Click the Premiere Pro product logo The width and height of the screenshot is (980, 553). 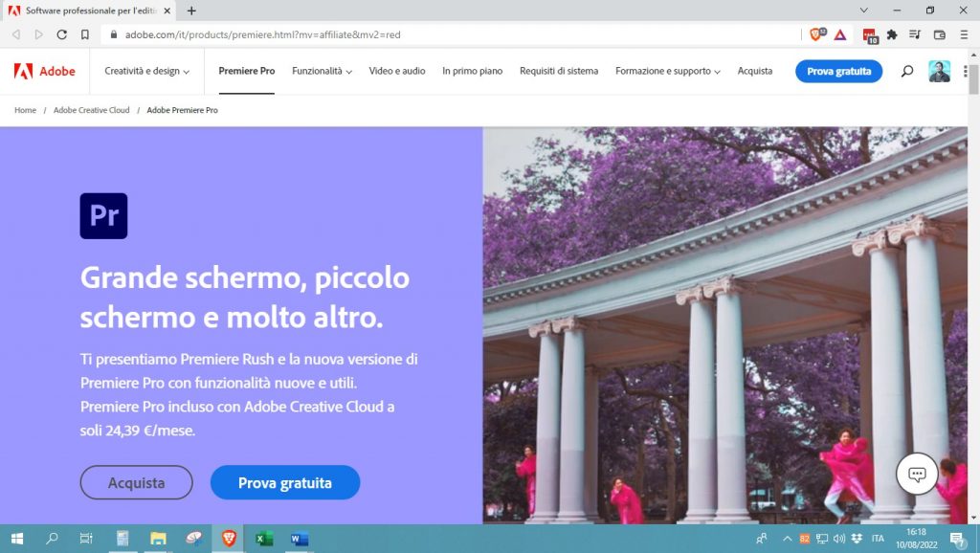click(x=103, y=215)
